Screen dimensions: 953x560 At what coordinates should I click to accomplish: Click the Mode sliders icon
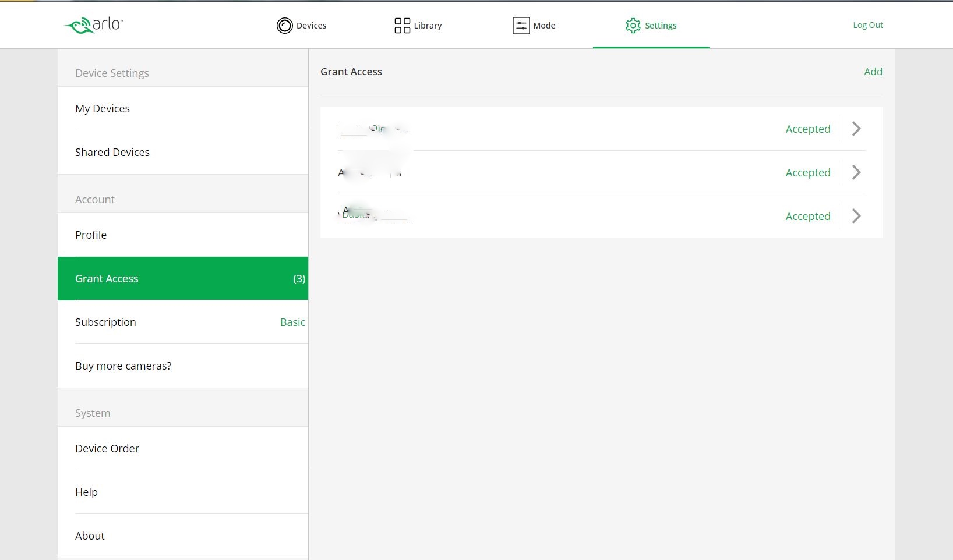tap(521, 26)
